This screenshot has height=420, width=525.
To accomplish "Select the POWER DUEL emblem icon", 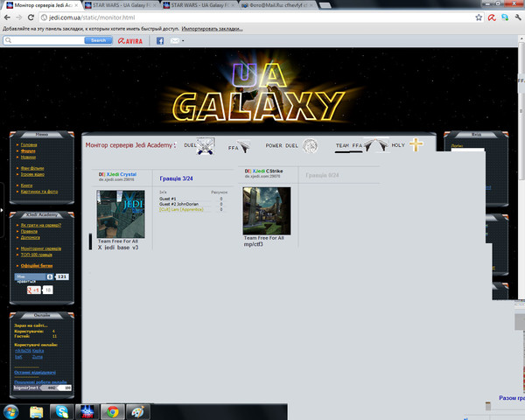I will (x=310, y=146).
